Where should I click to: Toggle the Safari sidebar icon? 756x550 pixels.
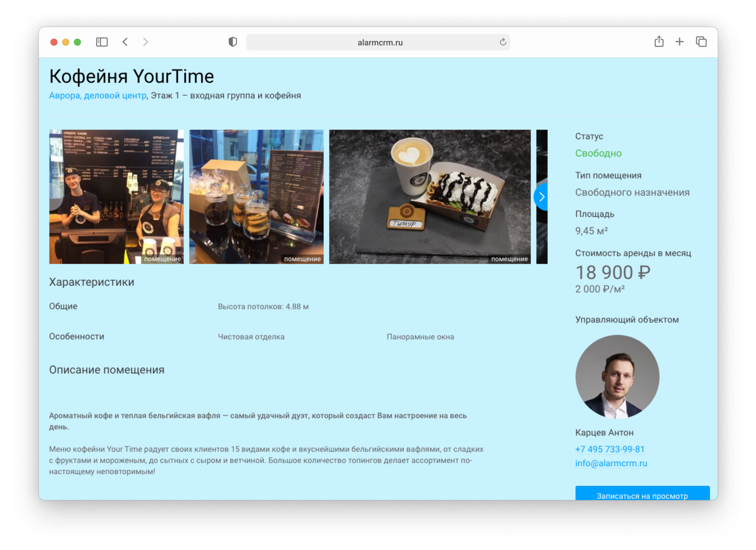point(102,42)
